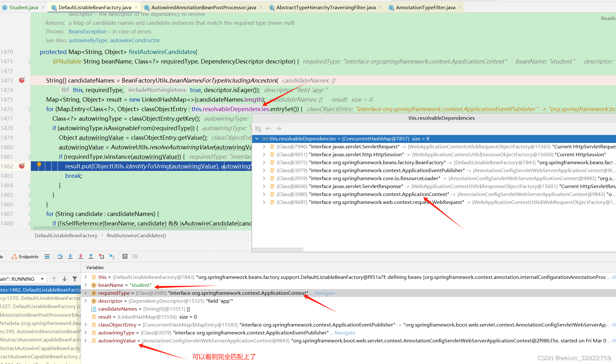Select stack frame at line 1482

point(40,290)
